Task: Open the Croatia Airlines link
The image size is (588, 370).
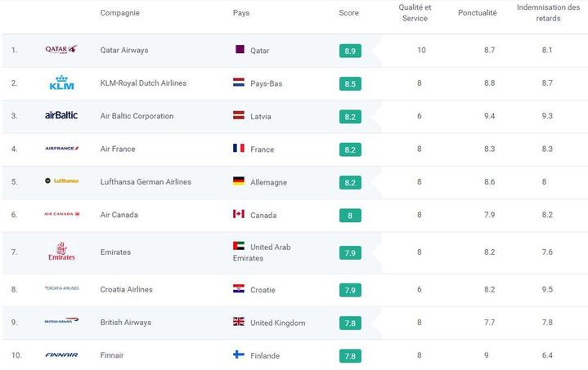Action: 127,289
